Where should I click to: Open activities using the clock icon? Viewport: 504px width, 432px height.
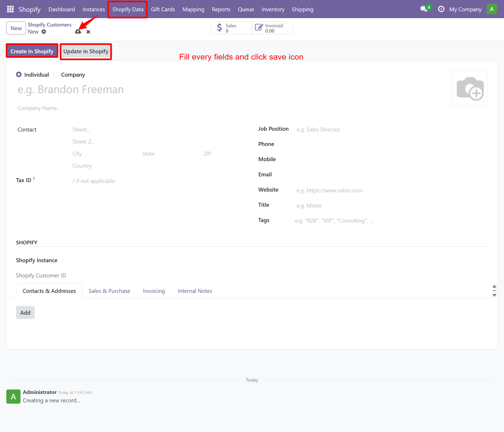coord(441,9)
